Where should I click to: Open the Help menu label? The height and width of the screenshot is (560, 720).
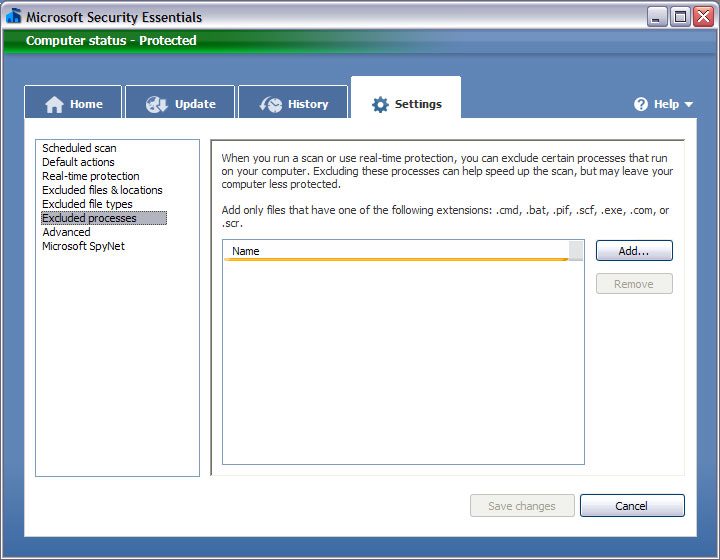[666, 104]
